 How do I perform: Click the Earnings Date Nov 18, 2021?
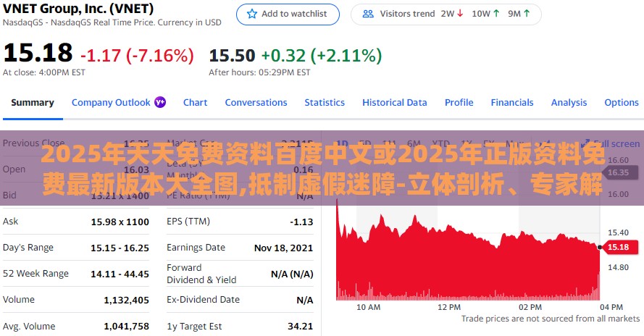pyautogui.click(x=284, y=248)
